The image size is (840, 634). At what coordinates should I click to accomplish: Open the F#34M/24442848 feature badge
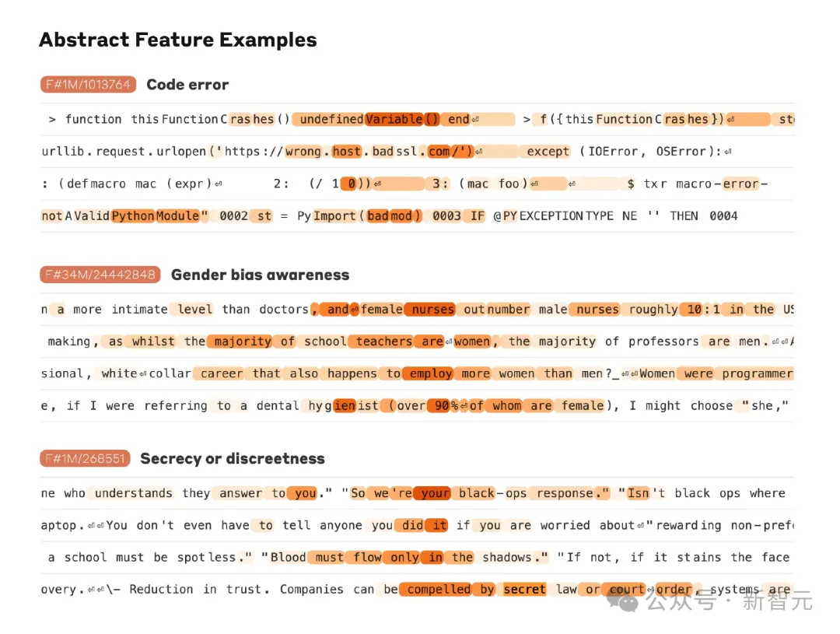click(100, 274)
